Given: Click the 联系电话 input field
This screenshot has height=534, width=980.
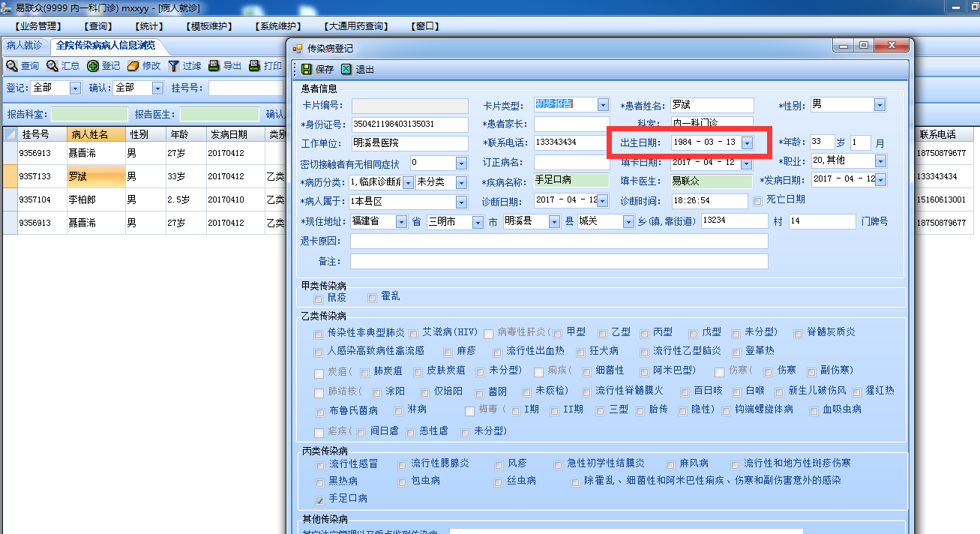Looking at the screenshot, I should (571, 142).
